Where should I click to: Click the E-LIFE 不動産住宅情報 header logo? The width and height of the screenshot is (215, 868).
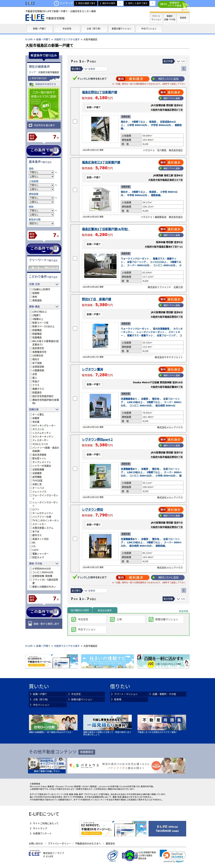(45, 17)
